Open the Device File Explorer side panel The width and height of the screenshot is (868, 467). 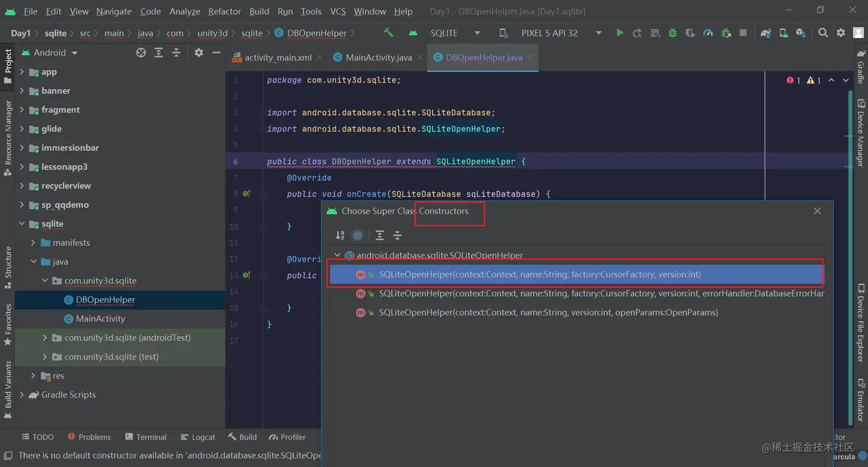coord(861,323)
